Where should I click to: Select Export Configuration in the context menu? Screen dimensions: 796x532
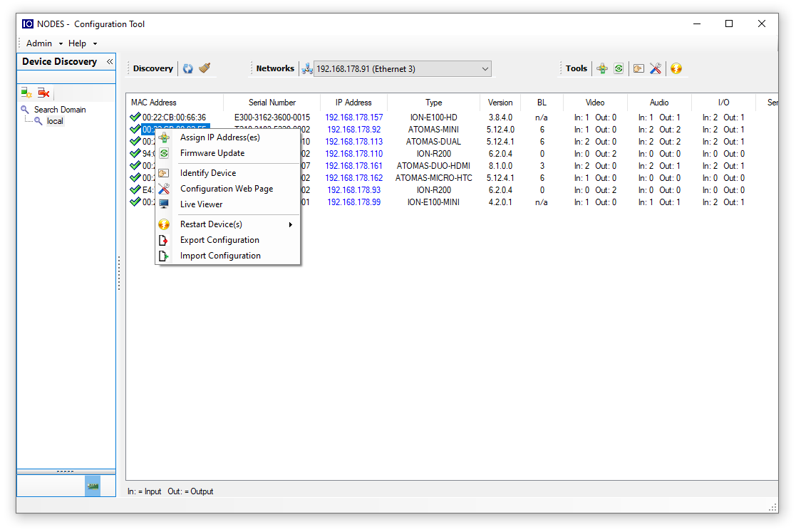pyautogui.click(x=221, y=240)
